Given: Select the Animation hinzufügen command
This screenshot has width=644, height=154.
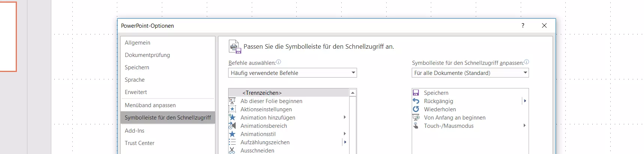Looking at the screenshot, I should point(288,118).
